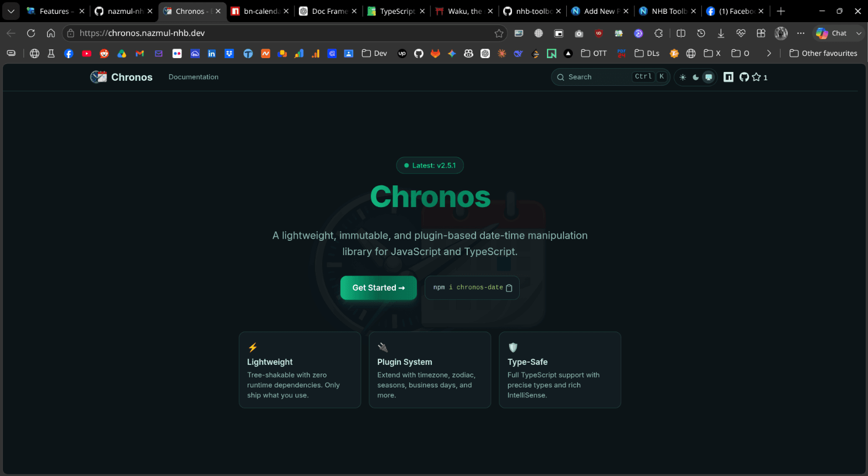Image resolution: width=868 pixels, height=476 pixels.
Task: Open the YouTube bookmark
Action: (x=86, y=54)
